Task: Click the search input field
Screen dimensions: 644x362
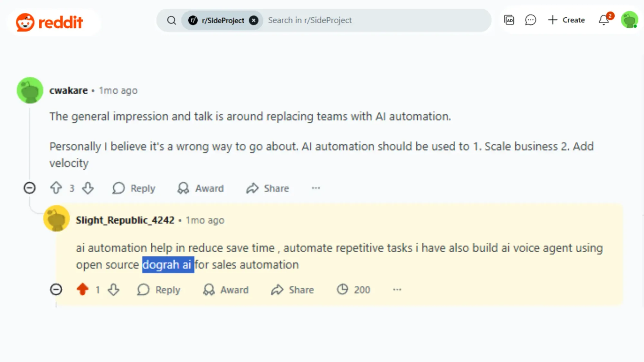Action: 354,20
